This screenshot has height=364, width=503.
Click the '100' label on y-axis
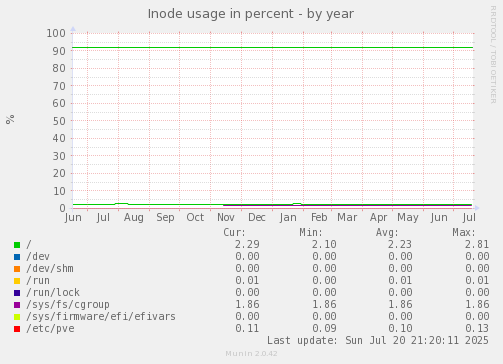pyautogui.click(x=56, y=33)
